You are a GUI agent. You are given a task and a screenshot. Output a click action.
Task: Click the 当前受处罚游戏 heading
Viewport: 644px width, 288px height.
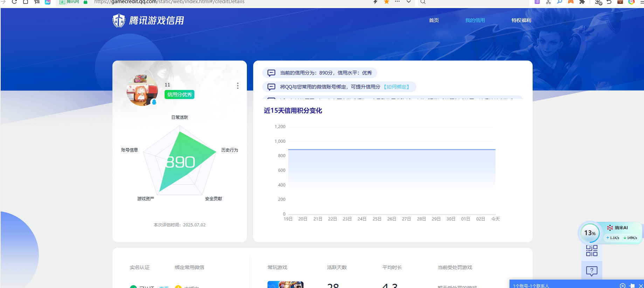coord(455,267)
